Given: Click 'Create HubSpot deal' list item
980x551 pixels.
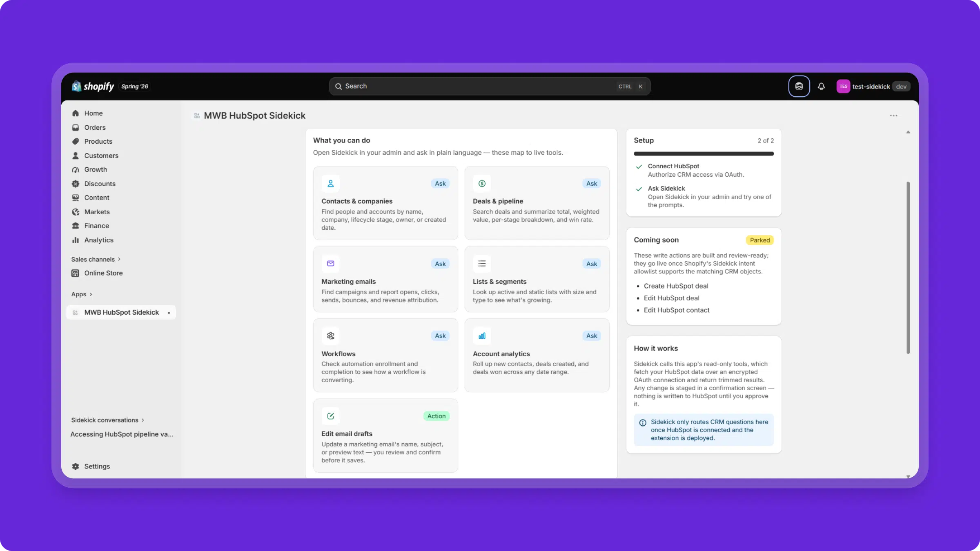Looking at the screenshot, I should point(676,286).
